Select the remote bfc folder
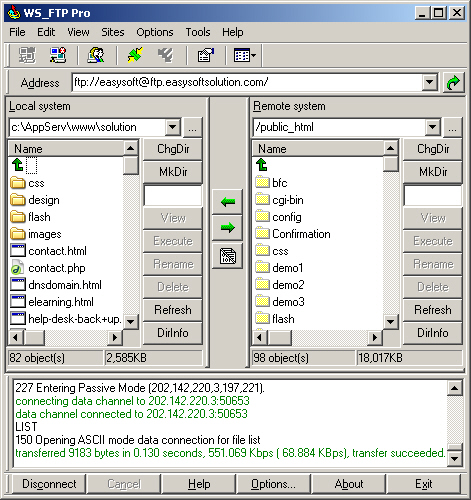 tap(271, 183)
